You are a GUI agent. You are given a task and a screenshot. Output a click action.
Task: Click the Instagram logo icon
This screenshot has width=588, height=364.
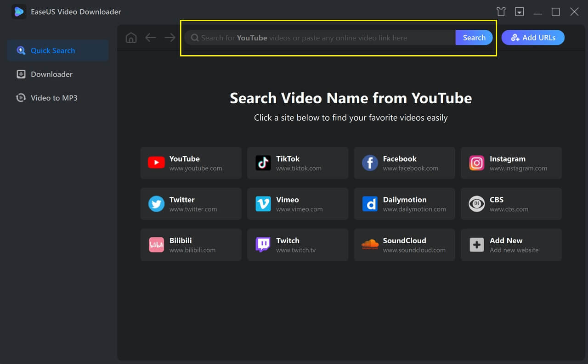[x=477, y=162]
